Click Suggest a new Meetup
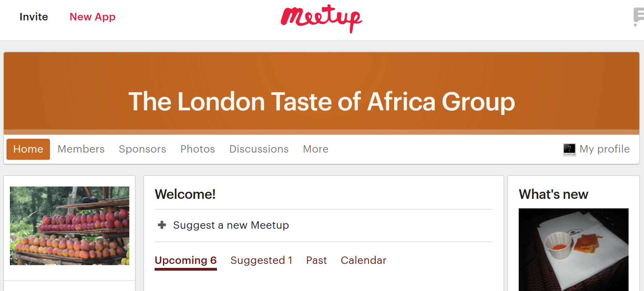This screenshot has height=291, width=644. click(231, 225)
